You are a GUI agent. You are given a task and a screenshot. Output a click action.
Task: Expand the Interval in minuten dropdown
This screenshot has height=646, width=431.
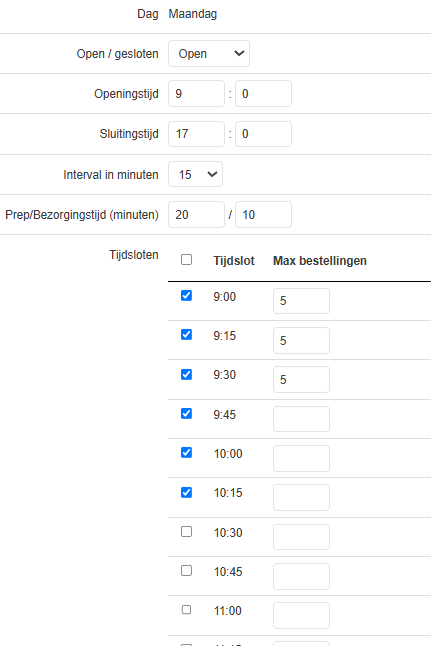coord(195,174)
